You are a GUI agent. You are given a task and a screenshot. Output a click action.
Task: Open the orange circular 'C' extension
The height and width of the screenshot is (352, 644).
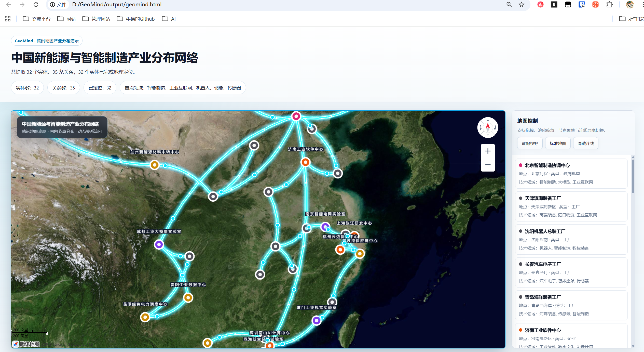[x=595, y=5]
